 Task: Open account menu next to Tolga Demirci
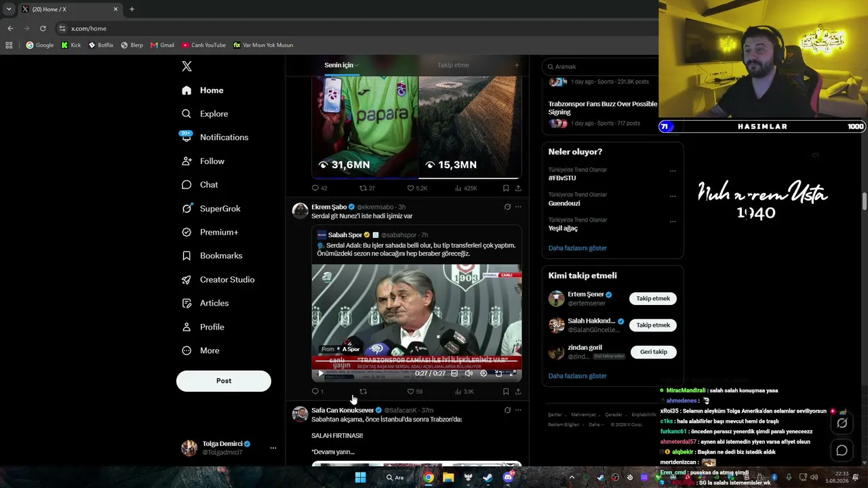click(273, 448)
